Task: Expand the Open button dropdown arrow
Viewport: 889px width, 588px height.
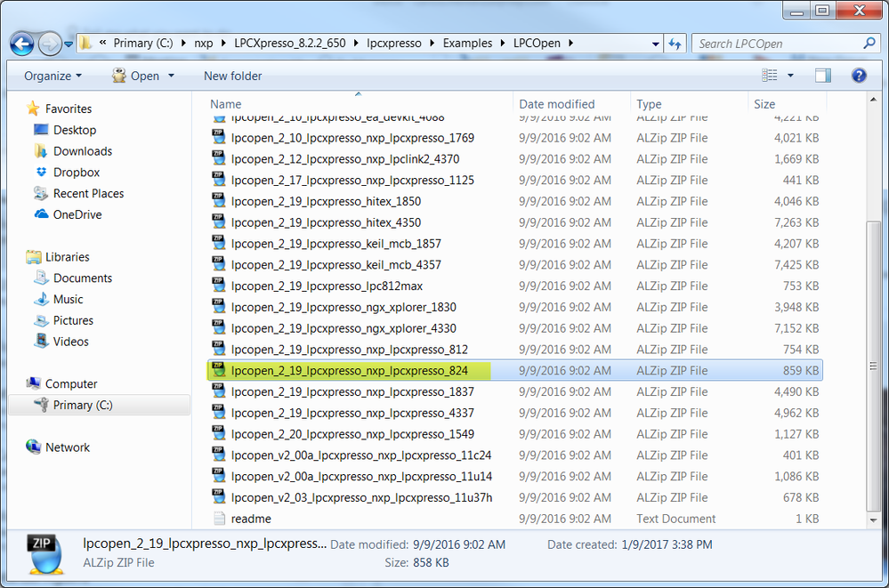Action: click(x=171, y=76)
